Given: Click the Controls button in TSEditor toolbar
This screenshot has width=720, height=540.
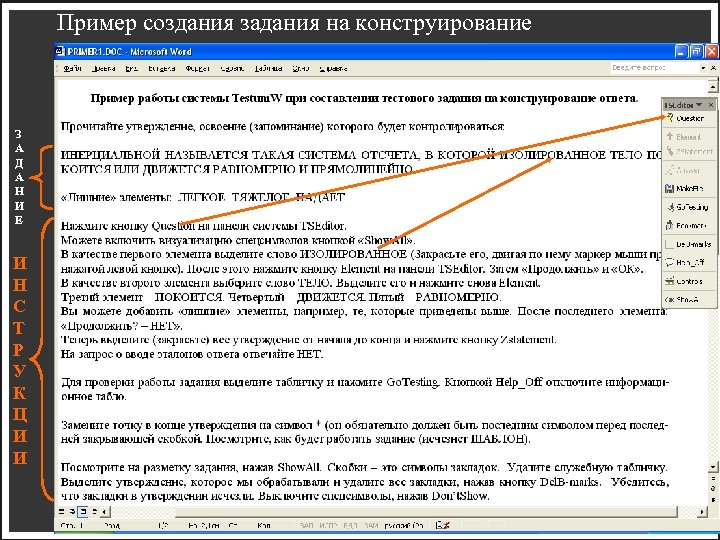Looking at the screenshot, I should coord(684,281).
